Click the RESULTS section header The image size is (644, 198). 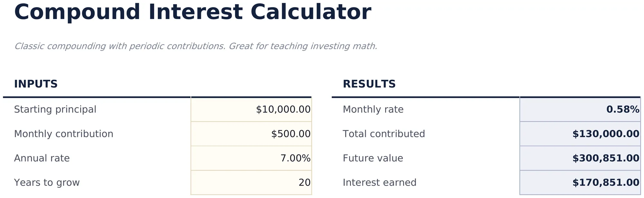click(369, 84)
